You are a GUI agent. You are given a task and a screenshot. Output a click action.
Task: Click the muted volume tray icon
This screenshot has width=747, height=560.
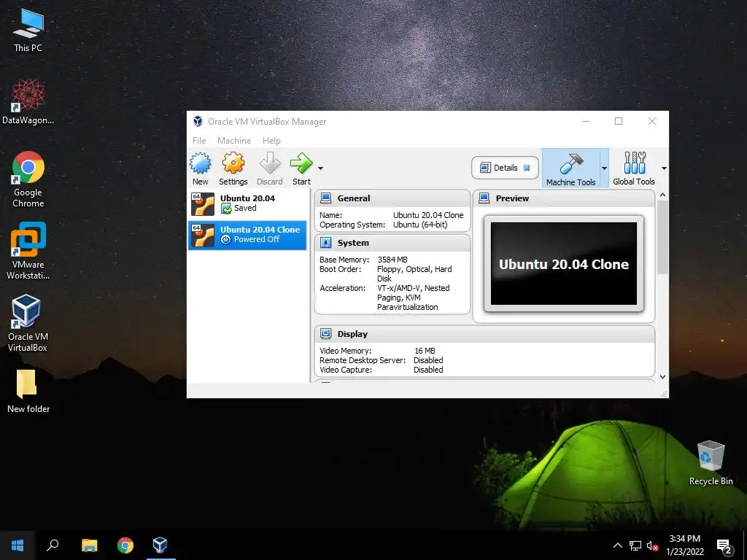(652, 545)
